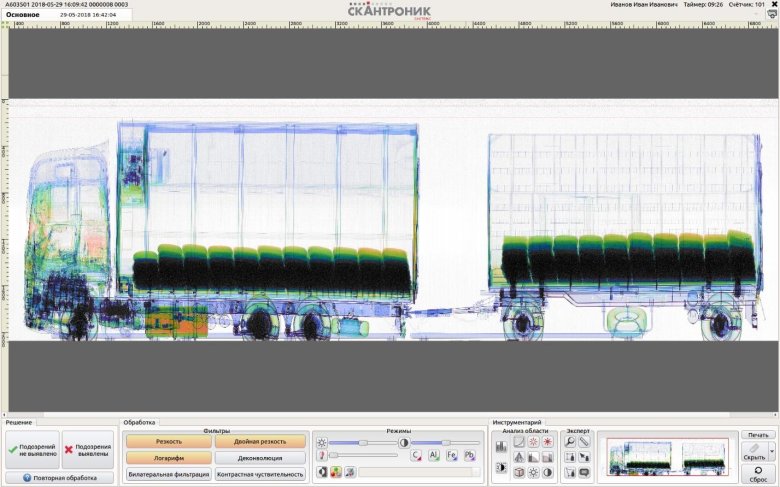Select the C (carbon) material mode icon
The image size is (780, 487).
[415, 456]
